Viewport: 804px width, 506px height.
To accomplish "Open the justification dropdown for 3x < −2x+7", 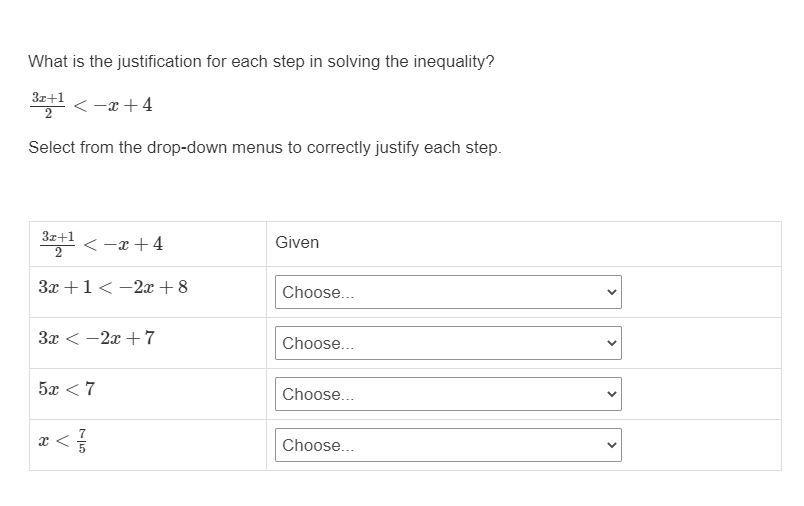I will tap(447, 343).
